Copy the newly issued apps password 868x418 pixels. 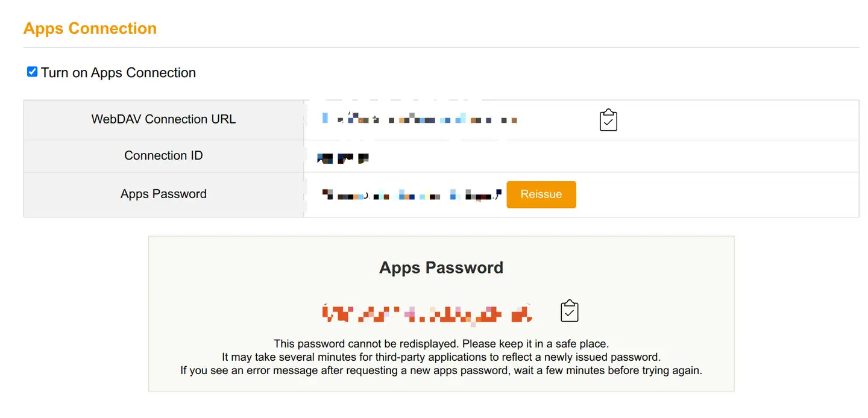[x=569, y=311]
